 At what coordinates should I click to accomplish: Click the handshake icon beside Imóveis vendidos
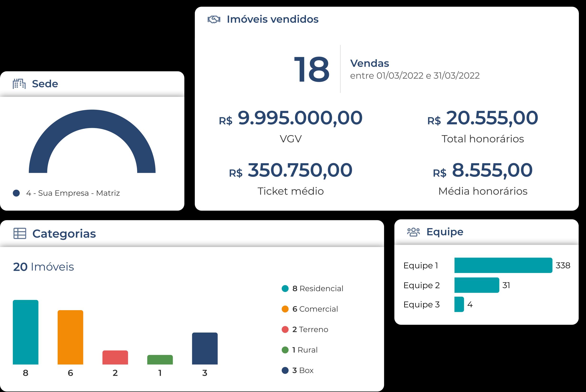tap(214, 19)
